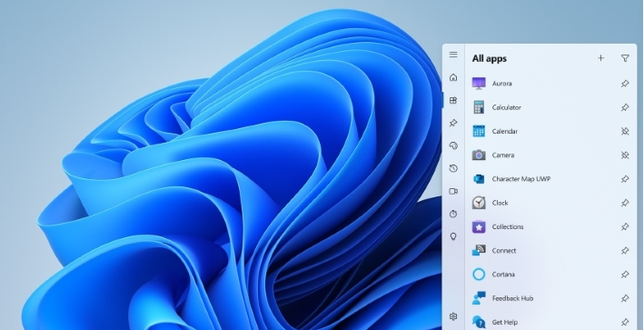Select the 'Aurora' name text
The height and width of the screenshot is (330, 644).
click(502, 84)
